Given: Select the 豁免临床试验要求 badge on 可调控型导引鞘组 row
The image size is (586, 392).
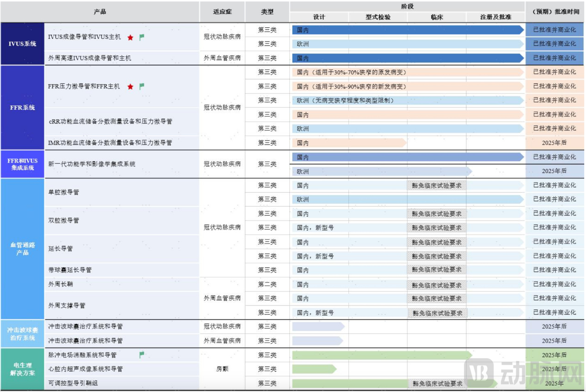Looking at the screenshot, I should tap(436, 383).
